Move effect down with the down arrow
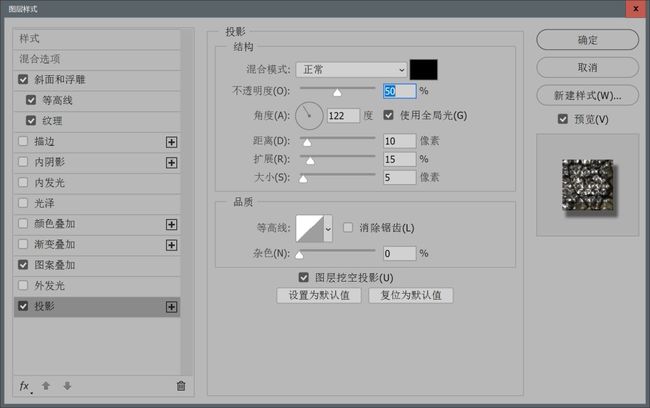The width and height of the screenshot is (650, 408). coord(67,386)
